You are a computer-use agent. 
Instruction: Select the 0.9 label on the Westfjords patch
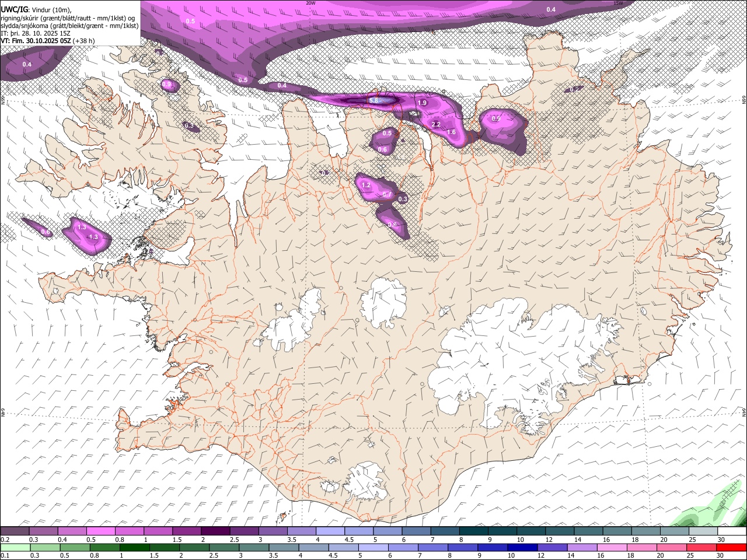pyautogui.click(x=167, y=85)
